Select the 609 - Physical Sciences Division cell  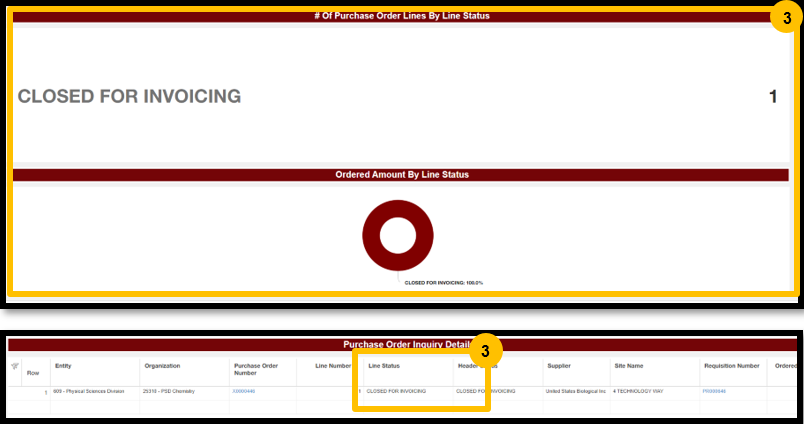click(89, 391)
